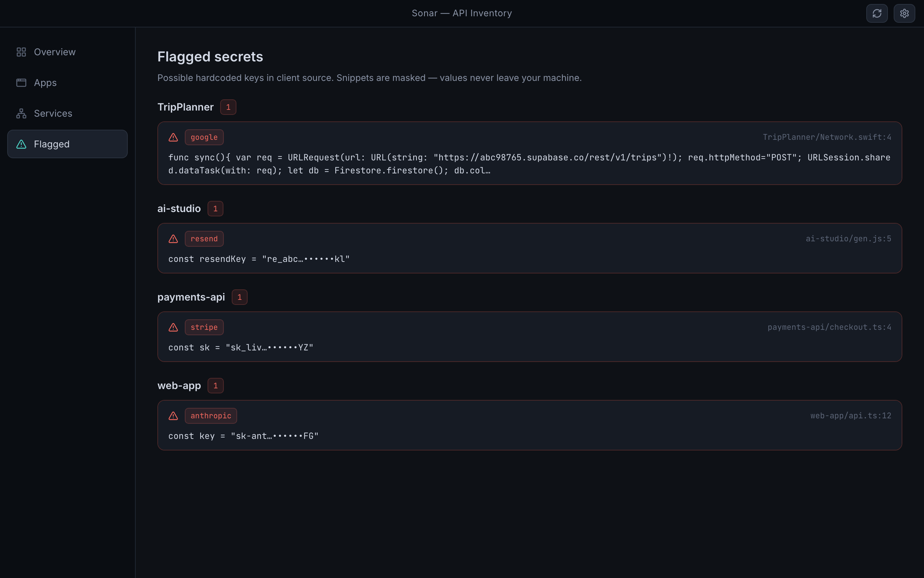Click the google provider tag

pyautogui.click(x=204, y=137)
